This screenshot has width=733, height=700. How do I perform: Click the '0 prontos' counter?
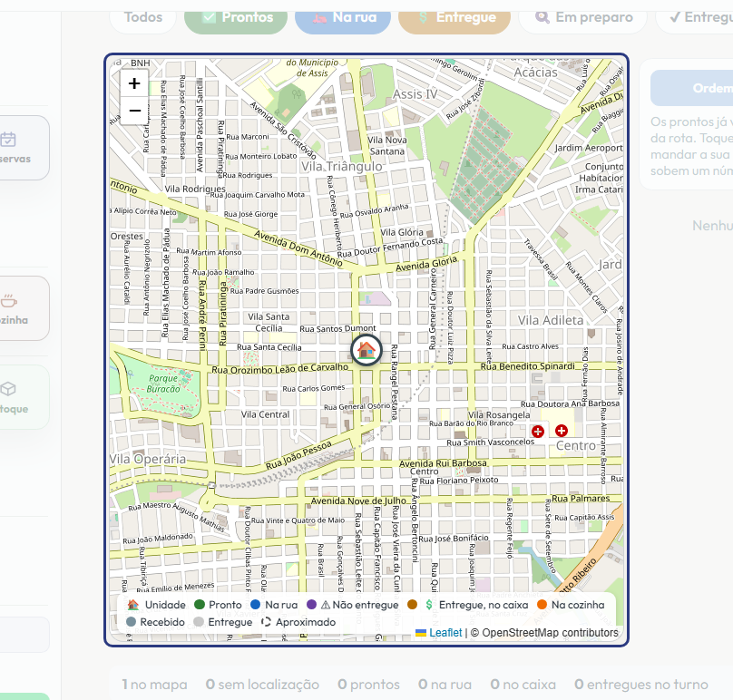pyautogui.click(x=368, y=685)
